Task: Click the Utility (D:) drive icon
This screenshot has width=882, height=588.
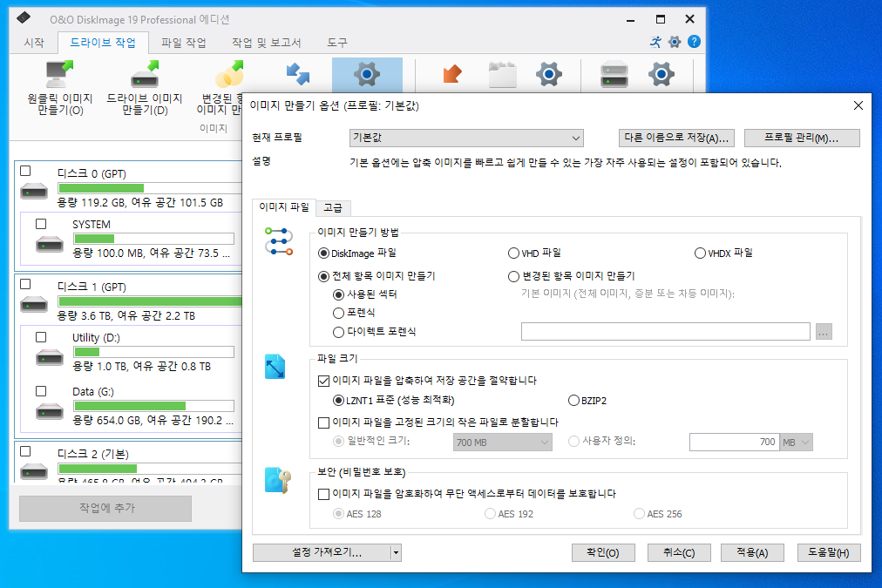Action: pos(50,358)
